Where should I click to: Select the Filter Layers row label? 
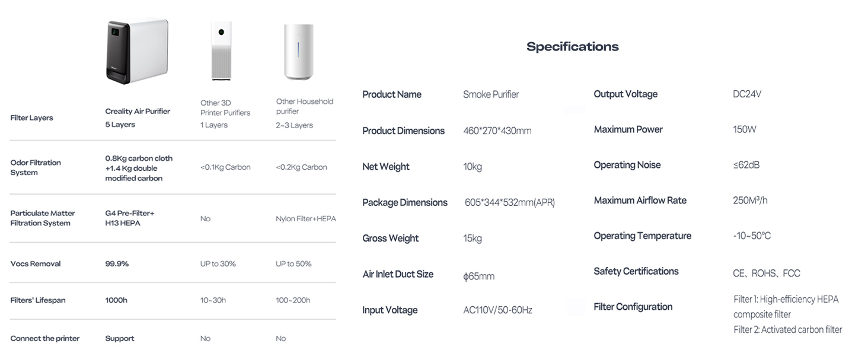(x=32, y=118)
